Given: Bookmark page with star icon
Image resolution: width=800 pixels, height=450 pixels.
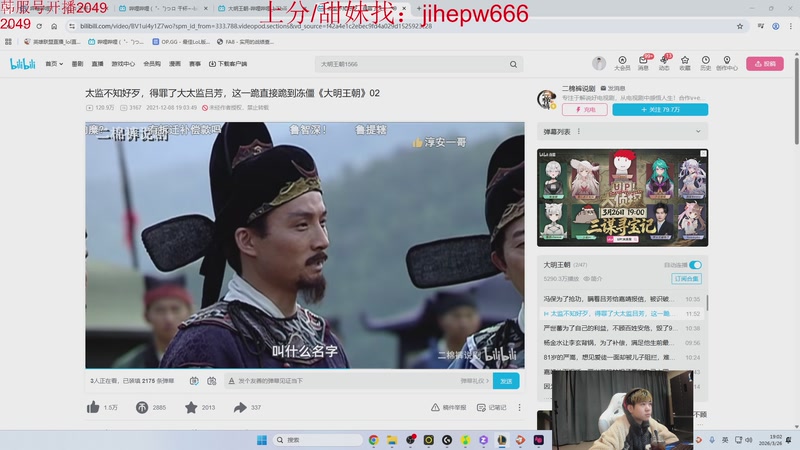Looking at the screenshot, I should pyautogui.click(x=740, y=26).
